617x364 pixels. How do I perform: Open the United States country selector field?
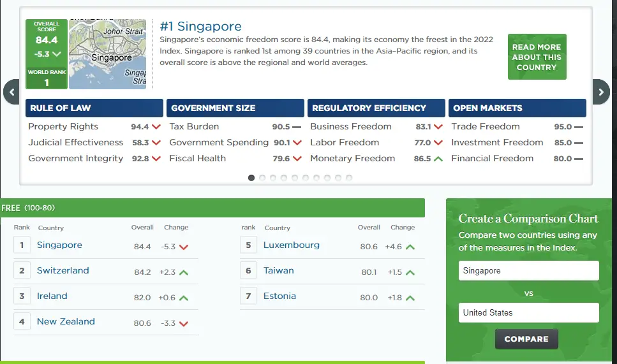(x=528, y=313)
